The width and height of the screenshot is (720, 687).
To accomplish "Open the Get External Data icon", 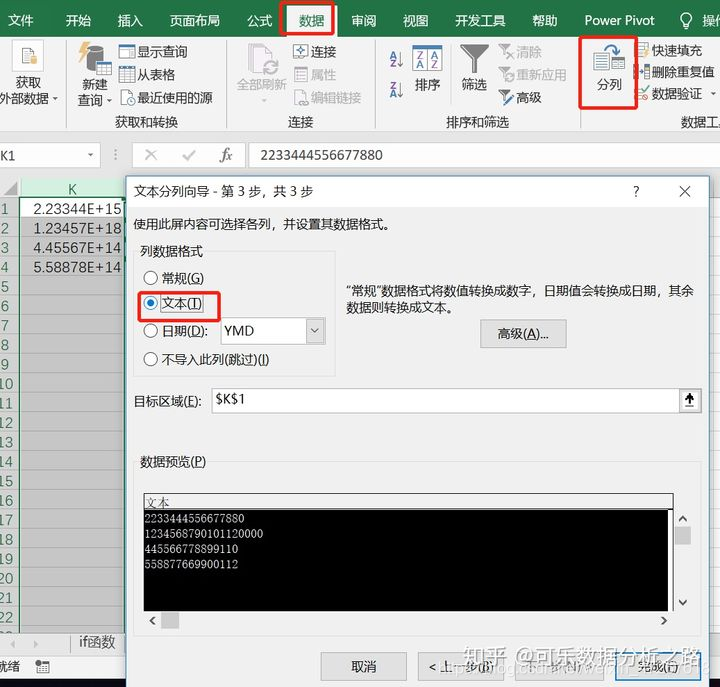I will coord(28,56).
